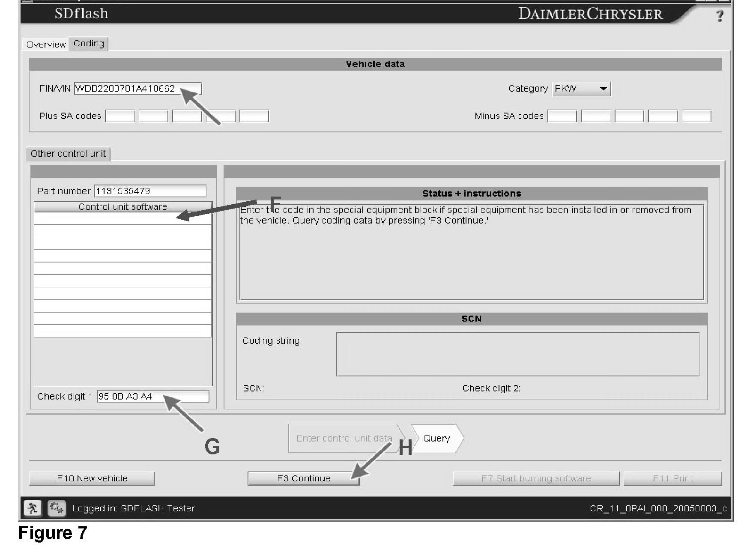Focus the first Minus SA codes box
Viewport: 756px width, 552px height.
click(x=562, y=116)
